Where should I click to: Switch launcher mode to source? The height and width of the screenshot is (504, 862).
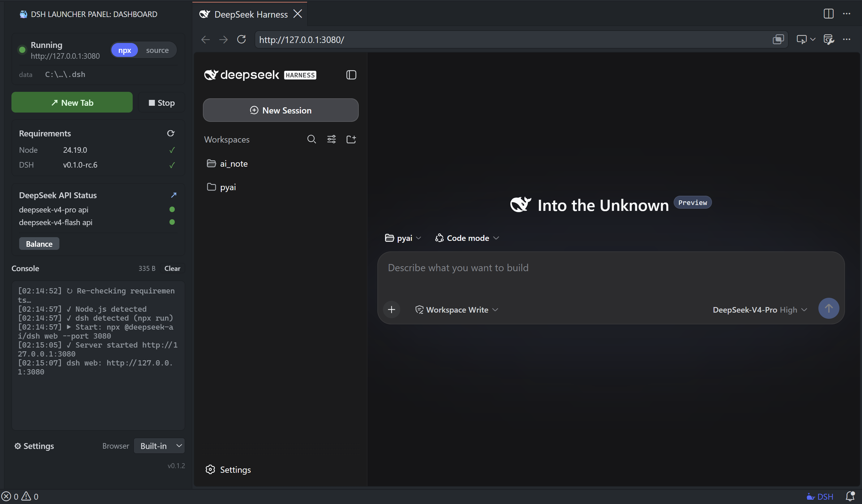click(157, 50)
